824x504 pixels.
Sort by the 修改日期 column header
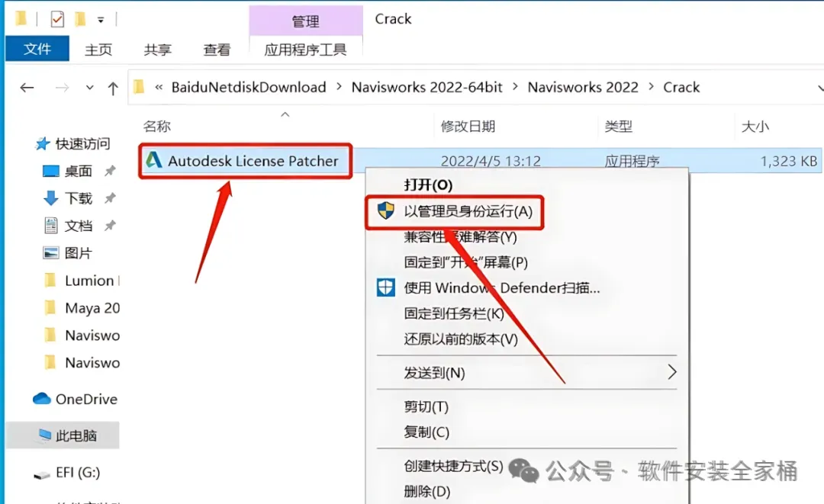point(468,127)
